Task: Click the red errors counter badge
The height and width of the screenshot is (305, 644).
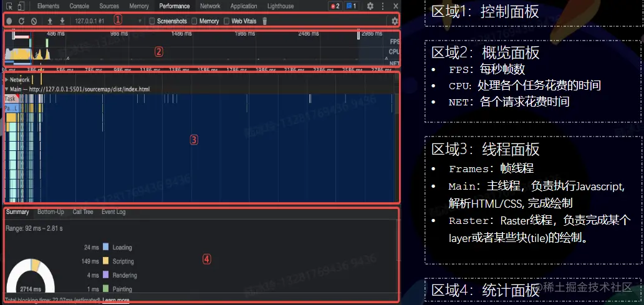Action: click(335, 6)
